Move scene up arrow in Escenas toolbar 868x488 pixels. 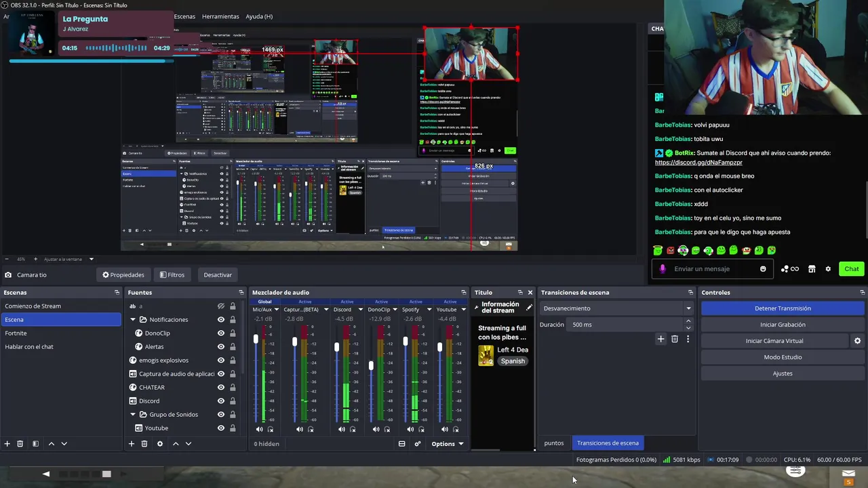tap(51, 443)
